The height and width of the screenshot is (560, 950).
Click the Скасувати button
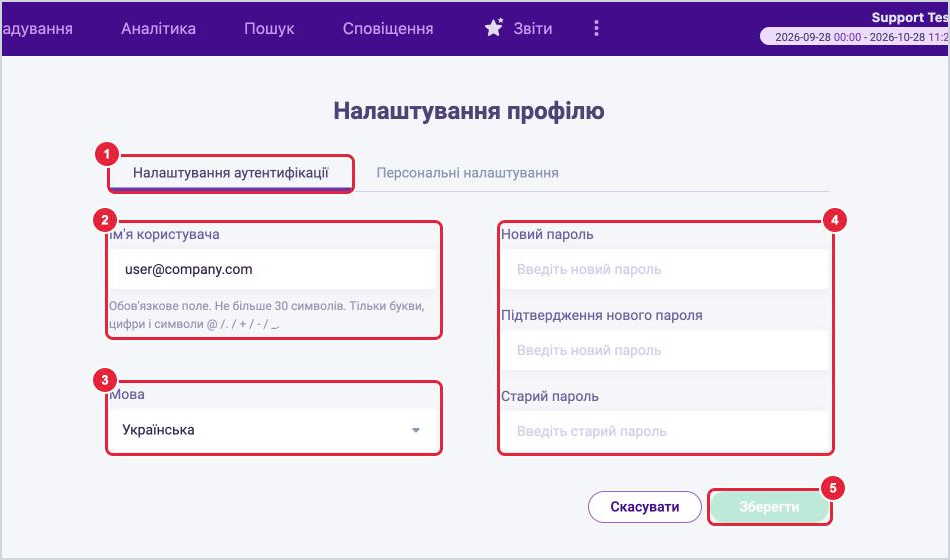(x=645, y=507)
